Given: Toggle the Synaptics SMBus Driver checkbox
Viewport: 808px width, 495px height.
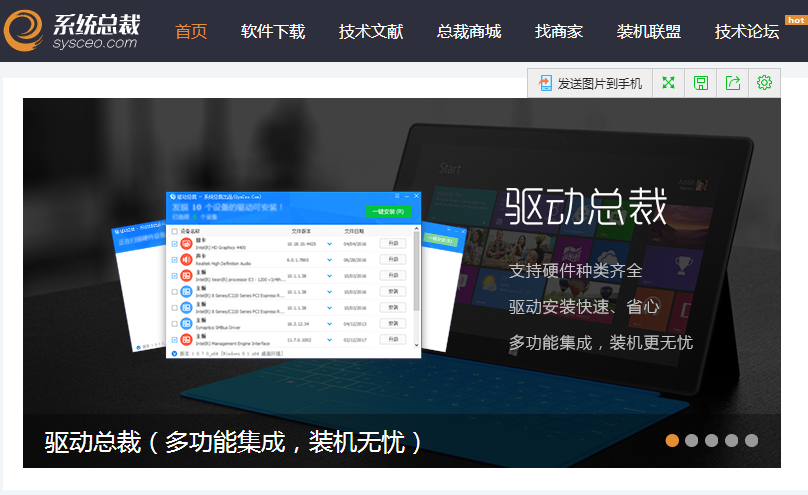Looking at the screenshot, I should [x=175, y=323].
